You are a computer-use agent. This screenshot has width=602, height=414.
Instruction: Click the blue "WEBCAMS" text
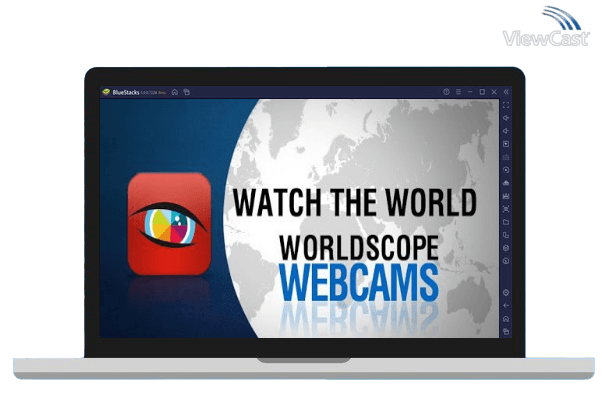(359, 282)
